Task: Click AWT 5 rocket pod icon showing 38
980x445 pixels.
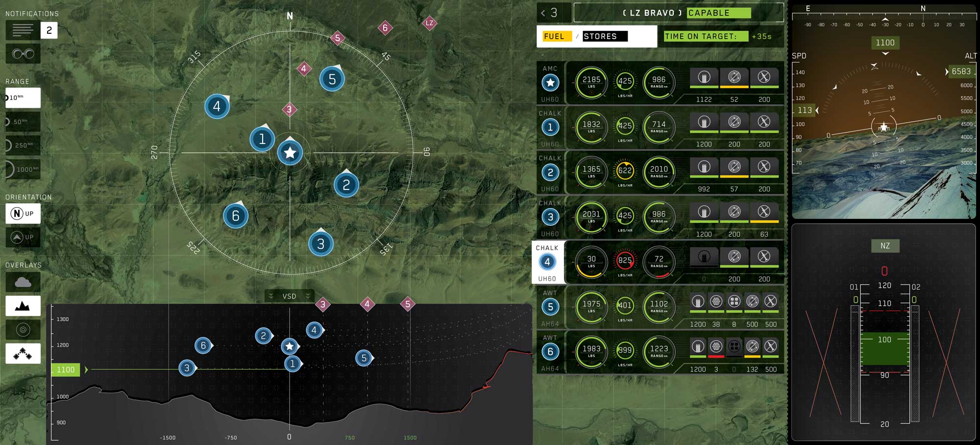Action: click(x=716, y=302)
